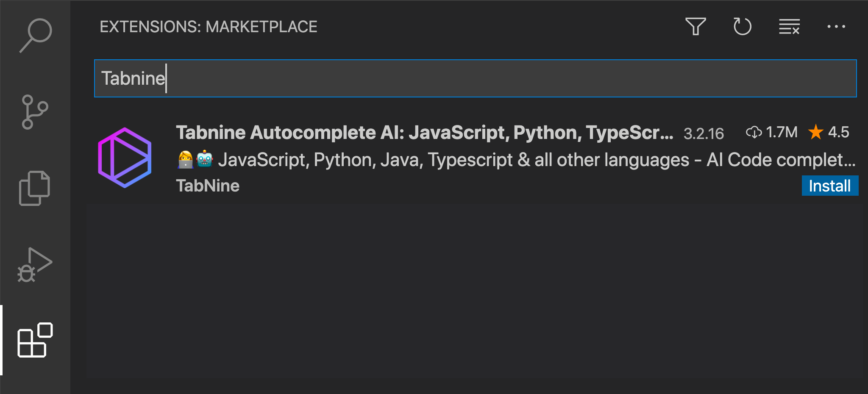Click the 4.5 star rating

pos(829,132)
